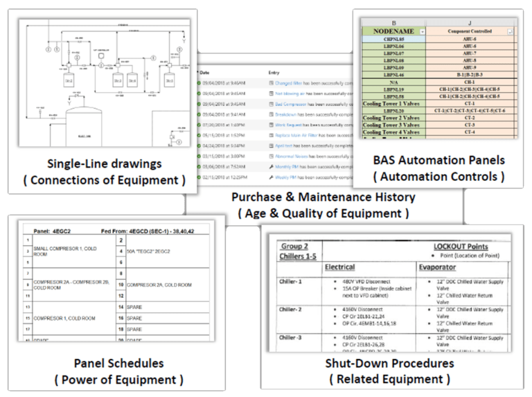Click the Evaporator column heading
Screen dimensions: 532x397
(437, 267)
